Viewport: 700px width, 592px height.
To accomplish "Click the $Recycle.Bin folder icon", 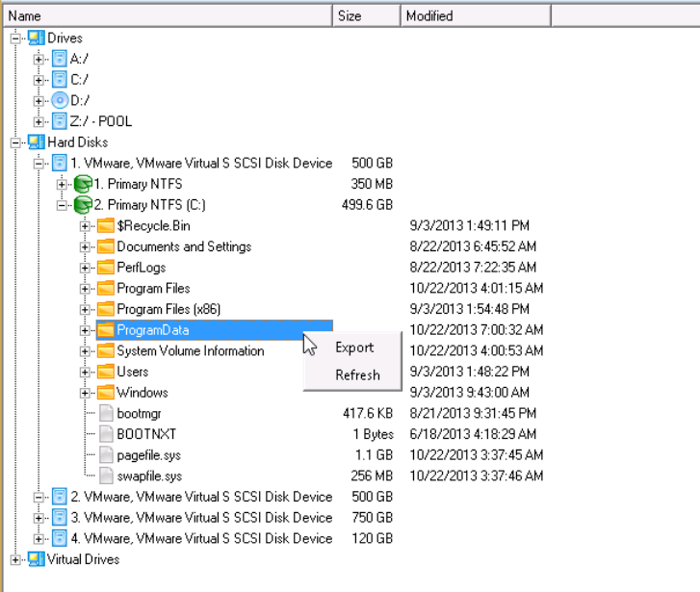I will click(x=105, y=225).
